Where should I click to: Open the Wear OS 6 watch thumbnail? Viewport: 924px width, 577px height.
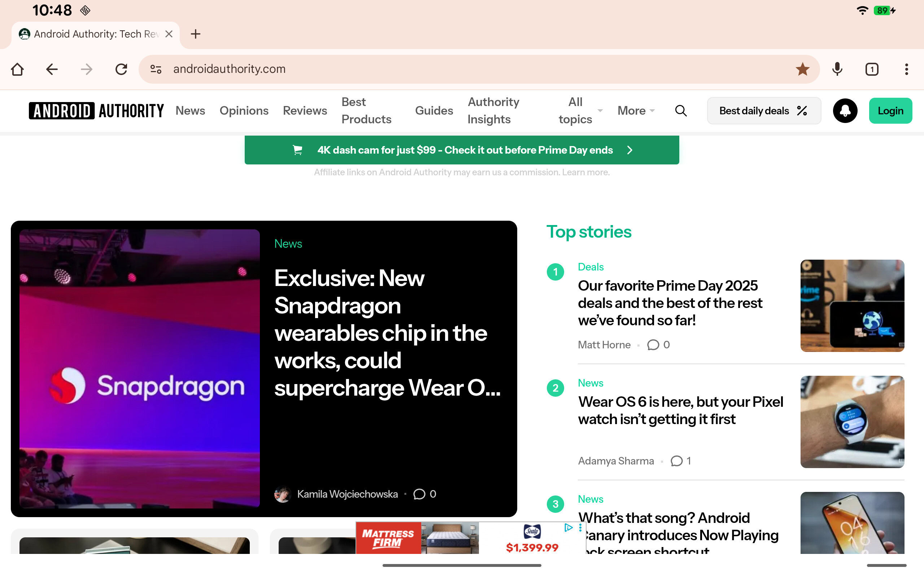click(x=852, y=422)
